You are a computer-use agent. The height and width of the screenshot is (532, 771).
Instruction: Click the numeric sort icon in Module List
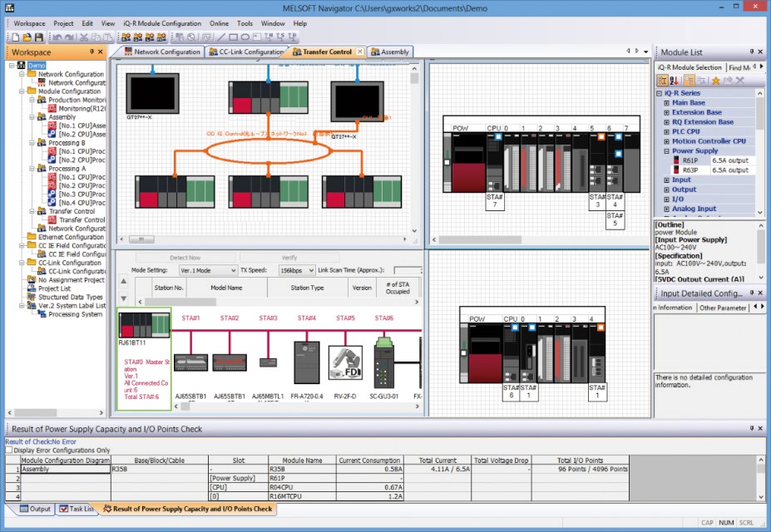point(675,80)
